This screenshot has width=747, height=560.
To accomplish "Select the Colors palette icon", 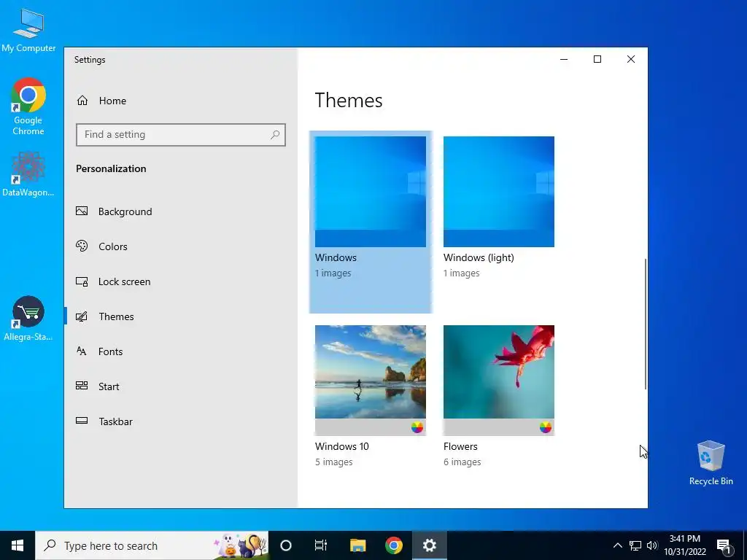I will 82,246.
